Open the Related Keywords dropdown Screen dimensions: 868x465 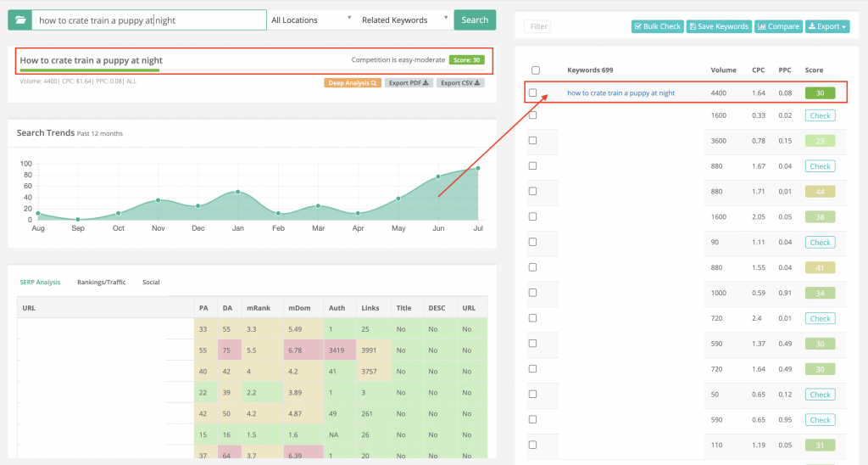[x=404, y=20]
